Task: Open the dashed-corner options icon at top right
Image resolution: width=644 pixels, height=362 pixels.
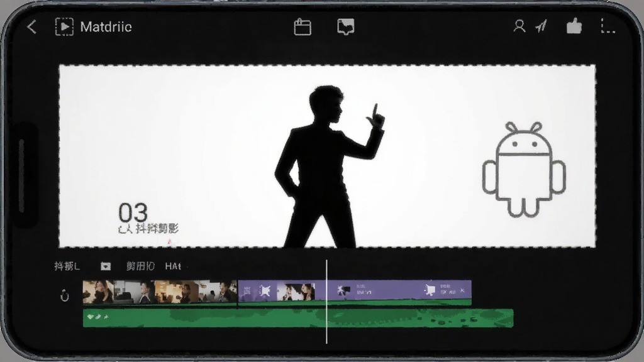Action: pos(608,26)
